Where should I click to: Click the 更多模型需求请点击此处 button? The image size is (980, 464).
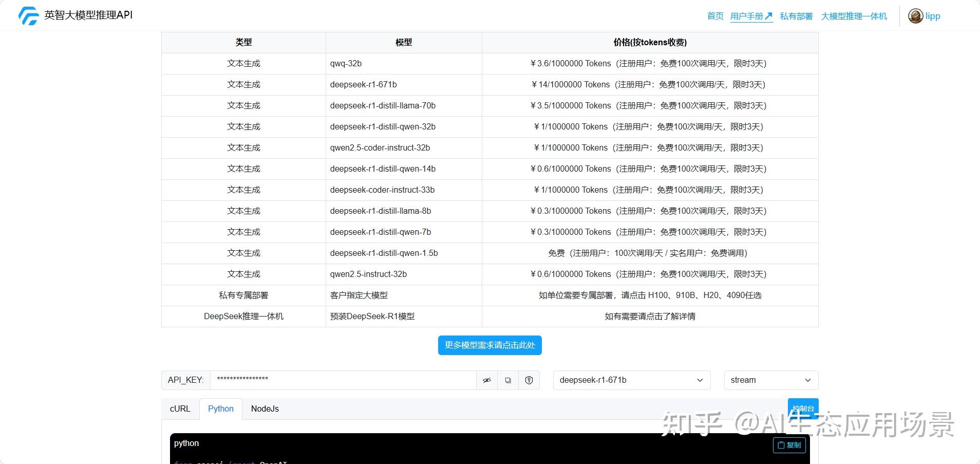pyautogui.click(x=489, y=345)
